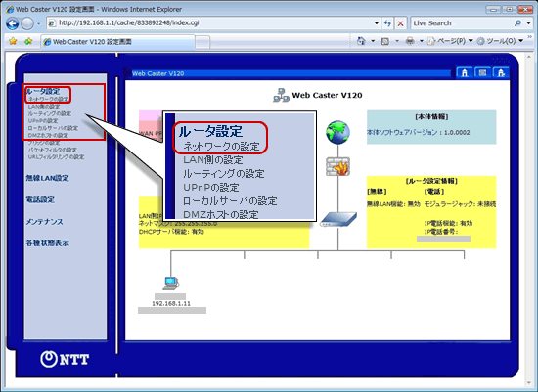Screen dimensions: 538x392
Task: Expand the address bar history dropdown arrow
Action: click(377, 23)
